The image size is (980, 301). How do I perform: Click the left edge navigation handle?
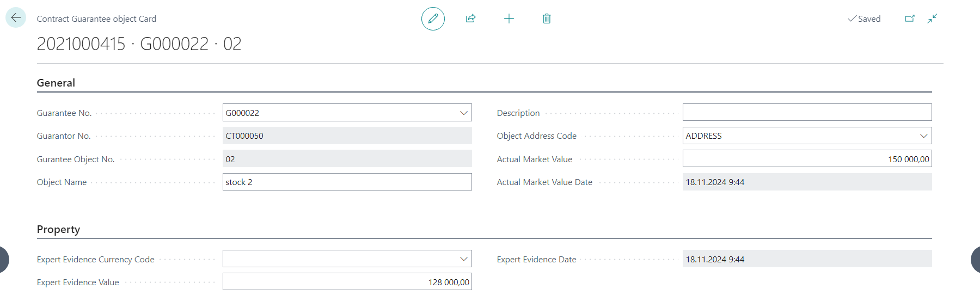(3, 259)
